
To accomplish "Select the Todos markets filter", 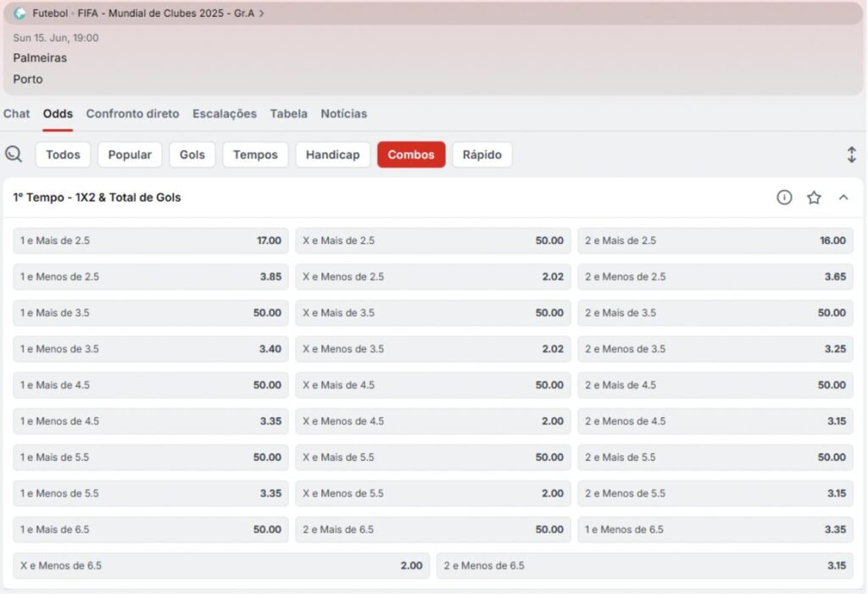I will [62, 154].
